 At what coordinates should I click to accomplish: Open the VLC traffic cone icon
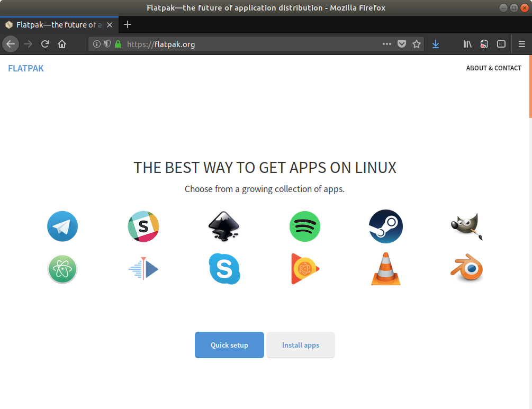386,269
